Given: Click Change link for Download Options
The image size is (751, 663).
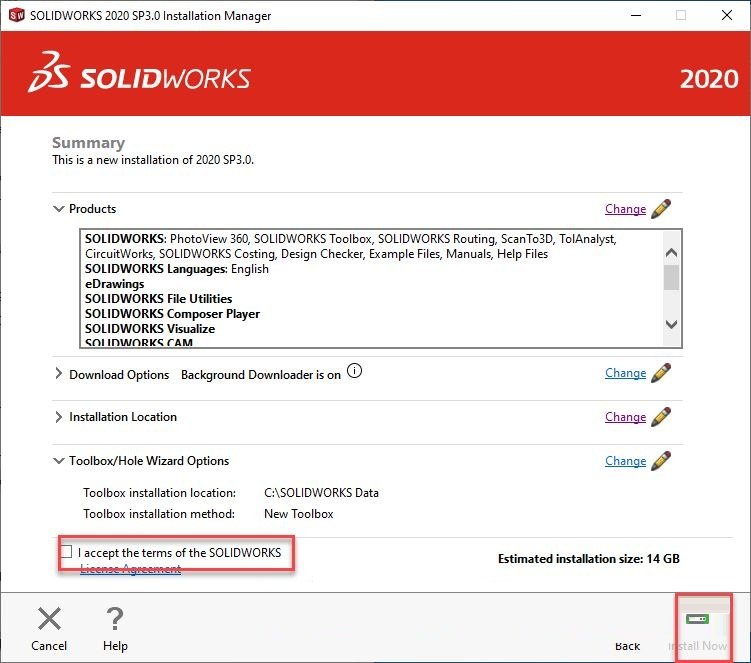Looking at the screenshot, I should click(626, 373).
